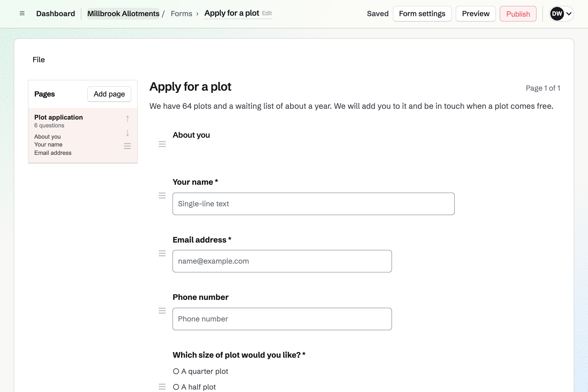
Task: Publish the form
Action: tap(518, 14)
